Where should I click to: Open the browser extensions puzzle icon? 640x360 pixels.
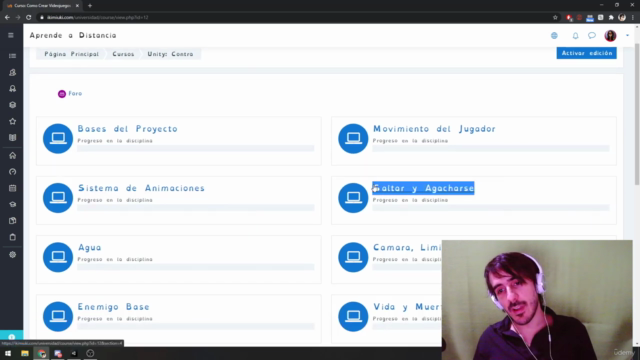point(611,18)
